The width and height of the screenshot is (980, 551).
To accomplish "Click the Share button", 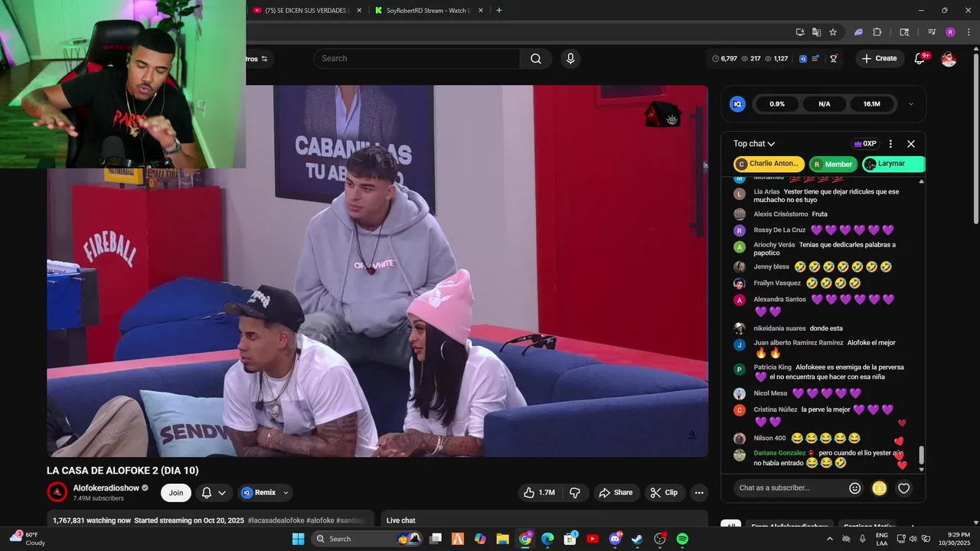I will [x=616, y=493].
